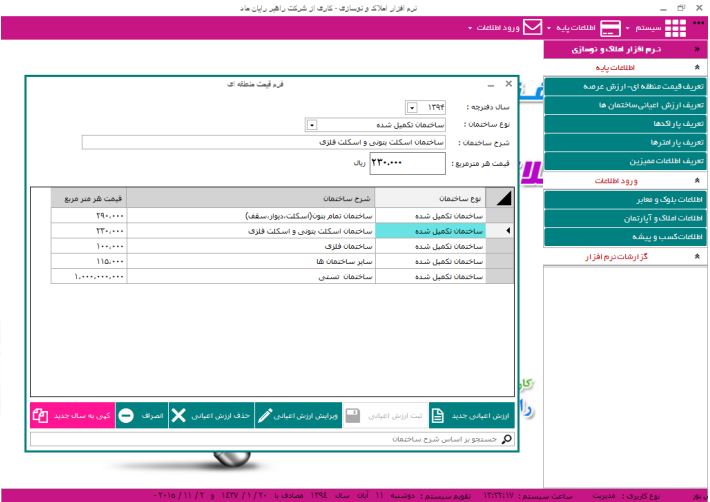Click the envelope icon in top toolbar
Screen dimensions: 710x502
[533, 27]
